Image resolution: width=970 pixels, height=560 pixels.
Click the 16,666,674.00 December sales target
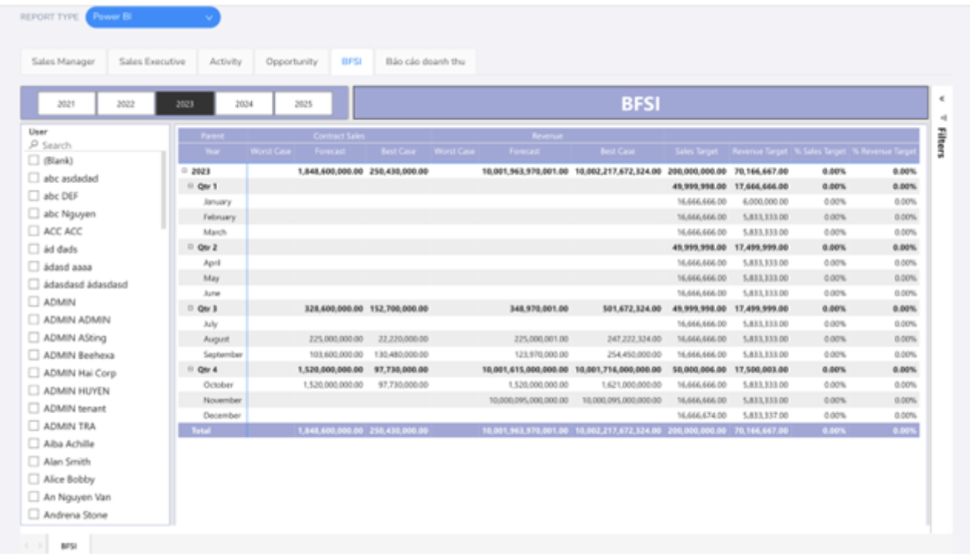[702, 415]
